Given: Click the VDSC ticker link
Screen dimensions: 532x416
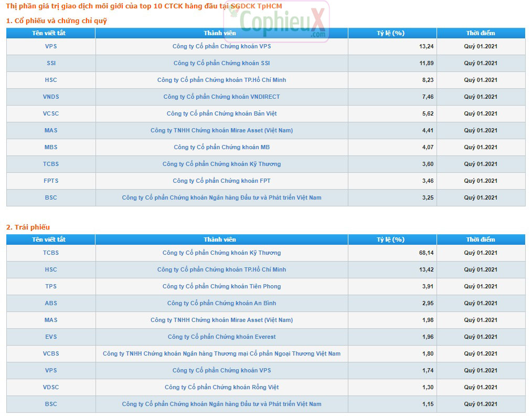Looking at the screenshot, I should click(51, 387).
